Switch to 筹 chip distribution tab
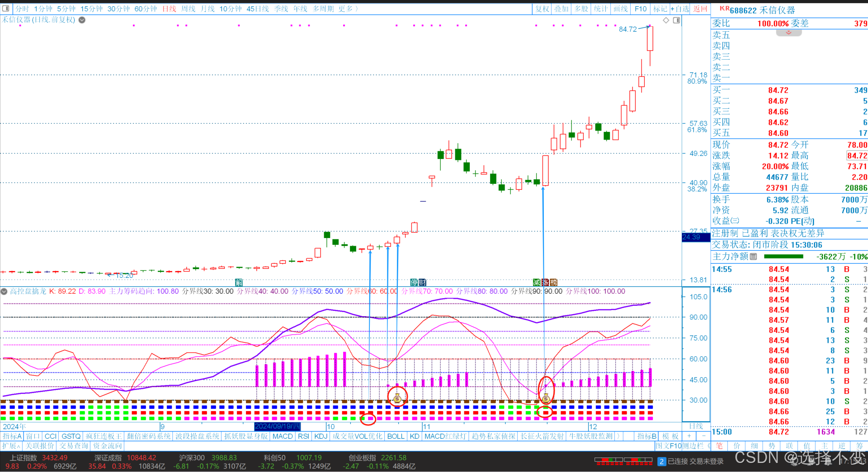Image resolution: width=868 pixels, height=472 pixels. (x=859, y=446)
